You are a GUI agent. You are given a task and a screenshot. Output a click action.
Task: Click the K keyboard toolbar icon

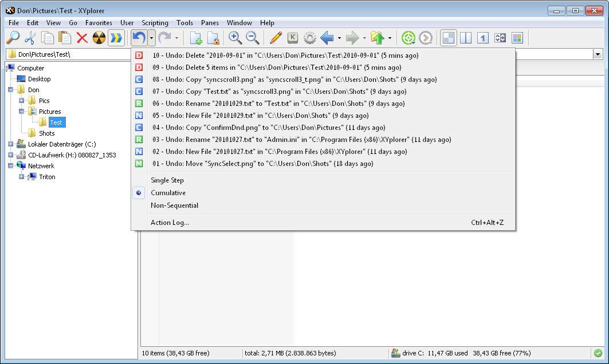pyautogui.click(x=292, y=38)
